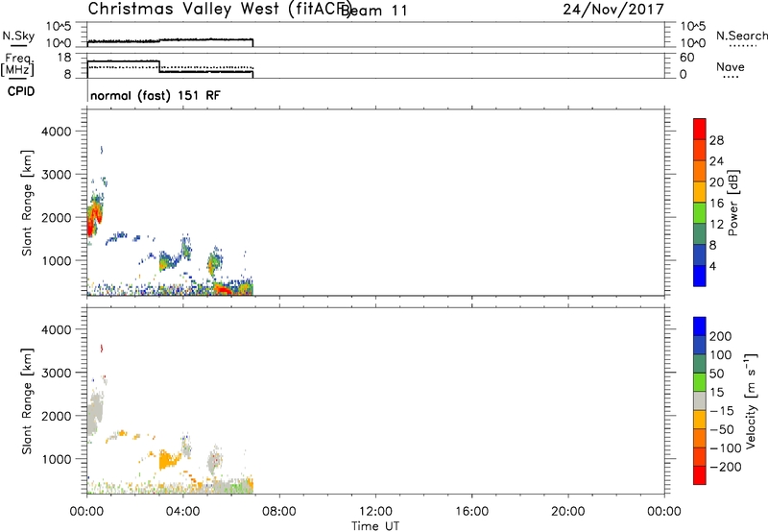Click the '200' value on Velocity colorbar
768x532 pixels.
(721, 336)
